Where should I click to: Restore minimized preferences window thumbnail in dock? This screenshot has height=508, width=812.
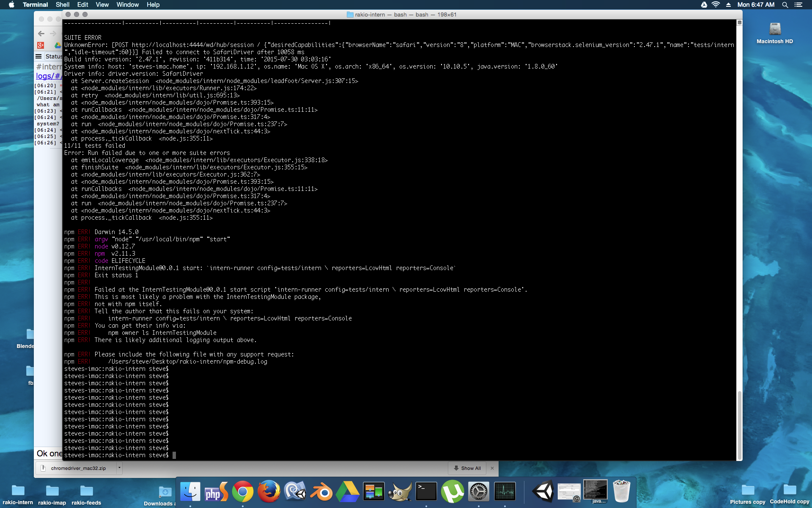pos(569,493)
